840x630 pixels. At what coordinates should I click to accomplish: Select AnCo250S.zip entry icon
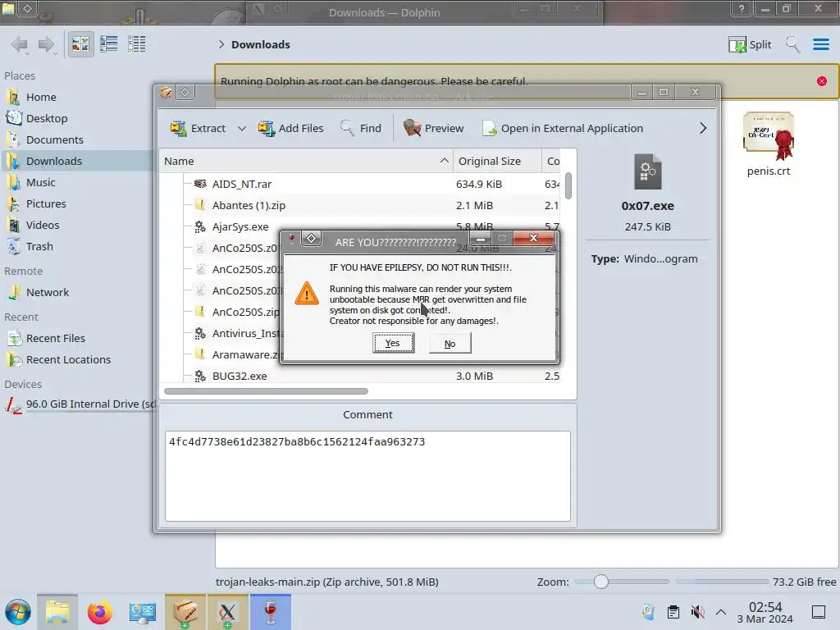click(200, 311)
